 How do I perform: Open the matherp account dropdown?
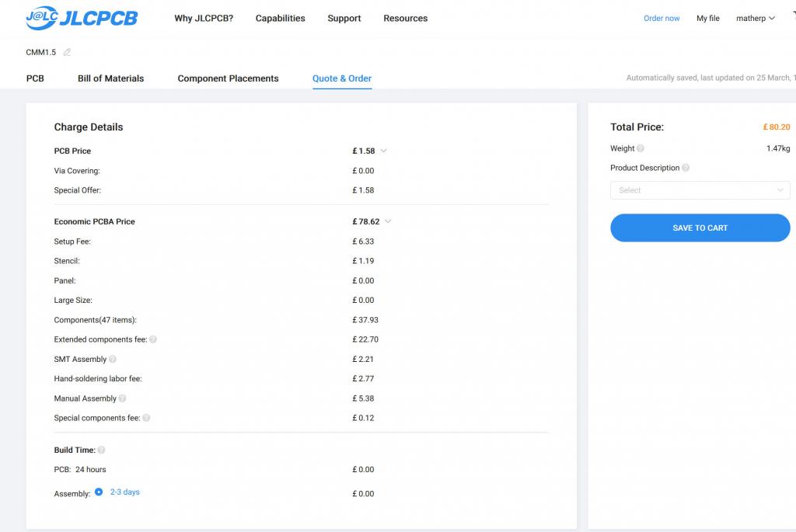pyautogui.click(x=755, y=19)
